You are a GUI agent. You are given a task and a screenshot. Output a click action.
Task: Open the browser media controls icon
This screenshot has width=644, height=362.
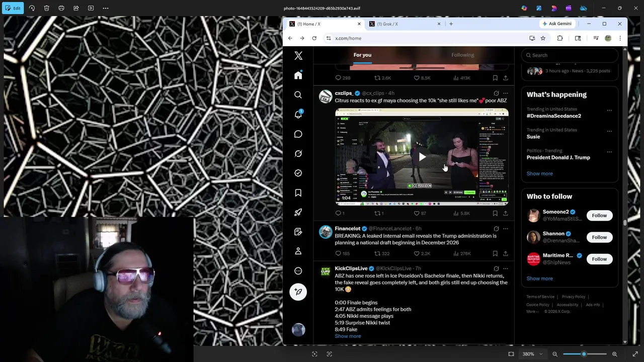tap(596, 38)
